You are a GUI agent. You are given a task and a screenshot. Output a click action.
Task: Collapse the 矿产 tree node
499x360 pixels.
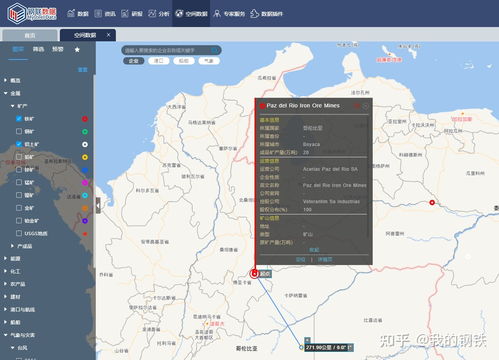[13, 106]
